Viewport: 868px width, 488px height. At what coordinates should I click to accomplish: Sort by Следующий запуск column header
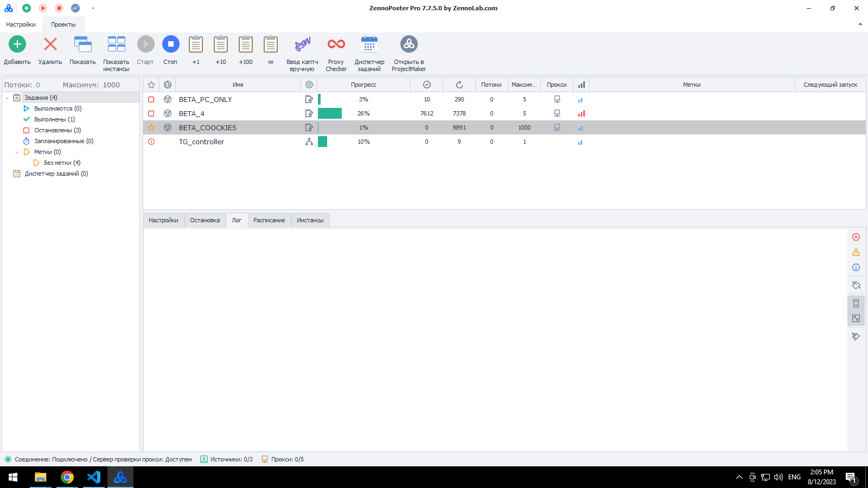831,85
